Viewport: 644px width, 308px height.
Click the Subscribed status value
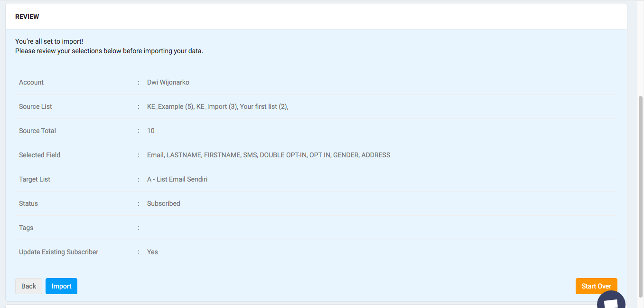coord(163,203)
